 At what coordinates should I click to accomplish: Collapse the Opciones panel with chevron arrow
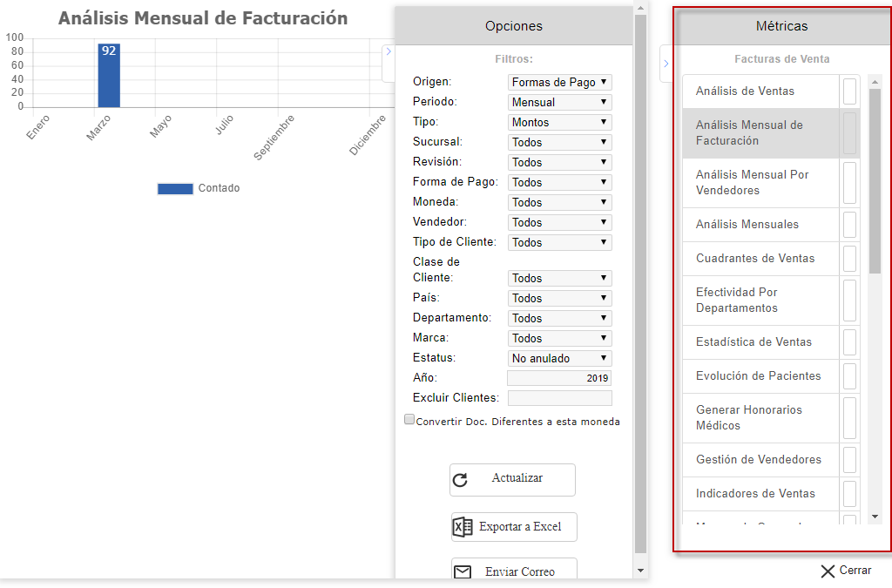389,51
